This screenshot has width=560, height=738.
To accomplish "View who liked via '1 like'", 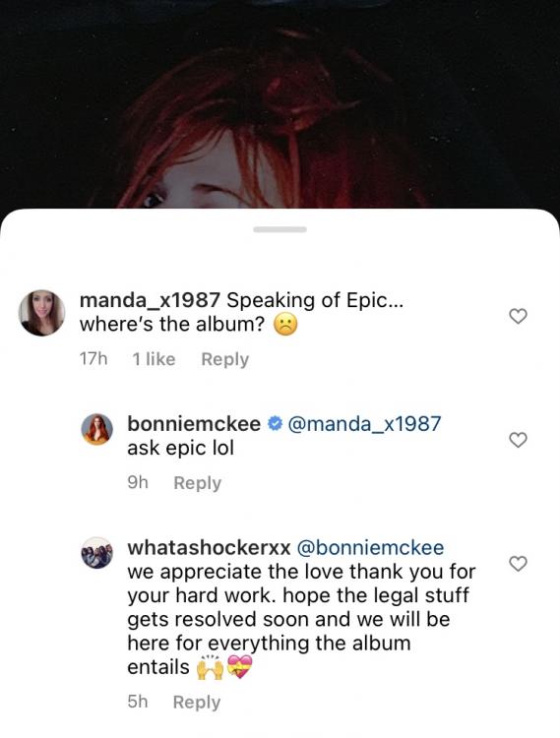I will click(x=154, y=359).
